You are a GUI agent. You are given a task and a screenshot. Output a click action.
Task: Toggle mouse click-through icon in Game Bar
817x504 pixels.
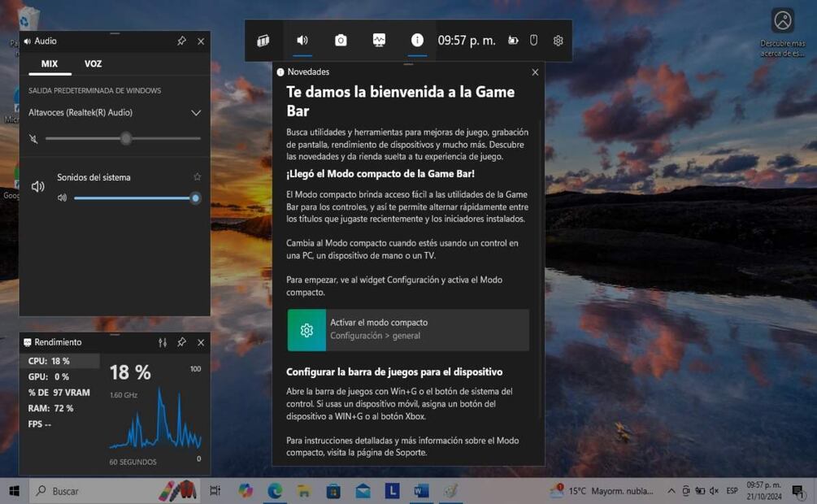click(x=534, y=41)
